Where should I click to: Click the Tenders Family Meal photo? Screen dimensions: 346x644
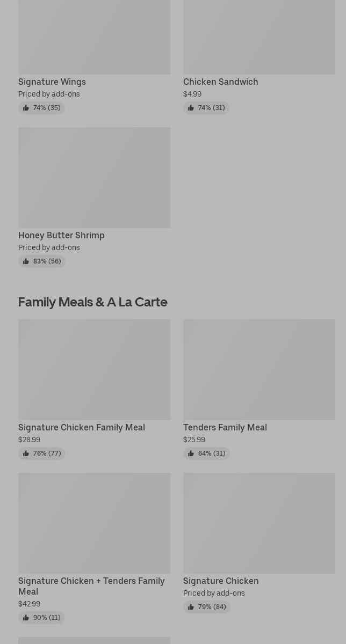coord(259,369)
